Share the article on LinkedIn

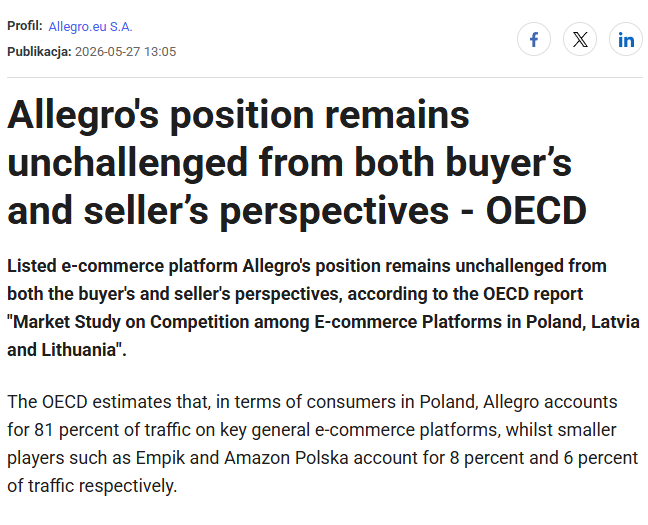click(x=626, y=40)
